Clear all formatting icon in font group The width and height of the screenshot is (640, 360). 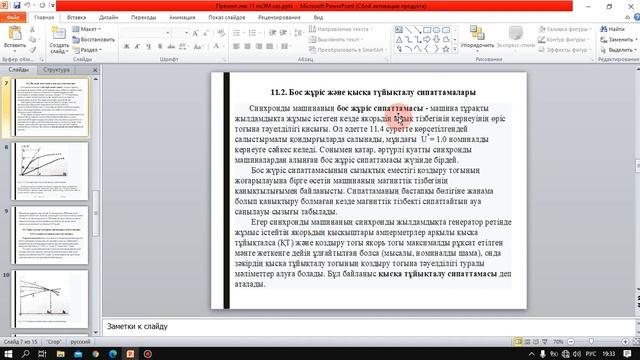click(221, 33)
